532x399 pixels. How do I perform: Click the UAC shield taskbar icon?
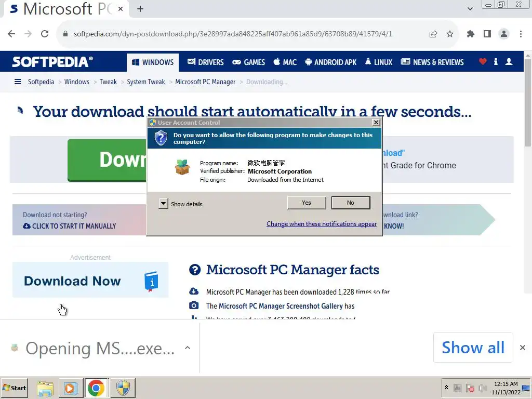123,388
